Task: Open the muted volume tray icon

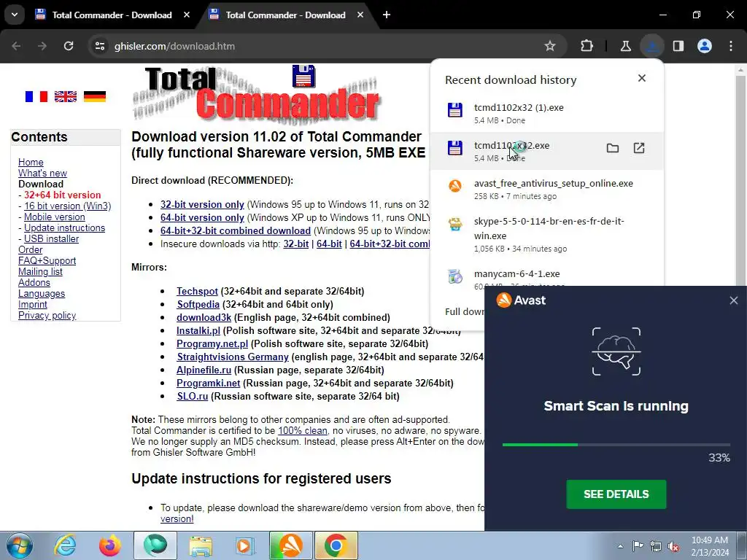Action: coord(673,546)
